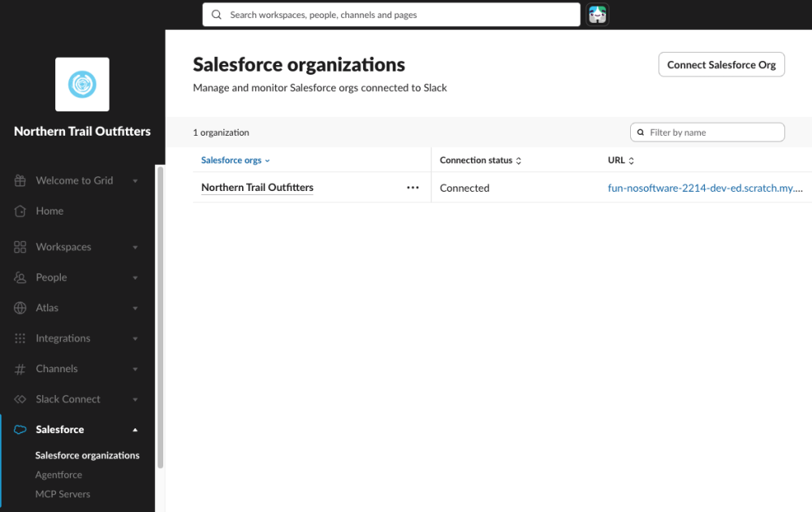
Task: Expand the Channels section arrow
Action: pyautogui.click(x=135, y=370)
